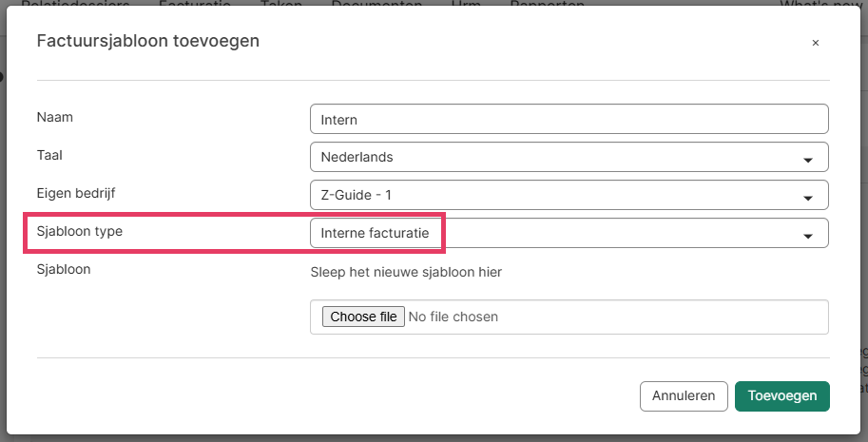Select the Documenten menu item
The image size is (868, 442).
point(376,4)
